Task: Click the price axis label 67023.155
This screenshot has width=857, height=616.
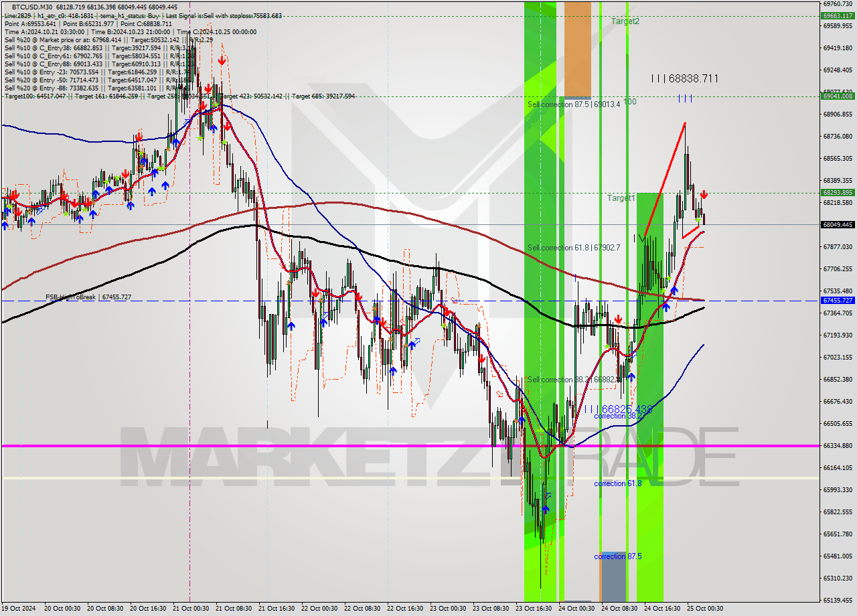Action: pyautogui.click(x=838, y=357)
